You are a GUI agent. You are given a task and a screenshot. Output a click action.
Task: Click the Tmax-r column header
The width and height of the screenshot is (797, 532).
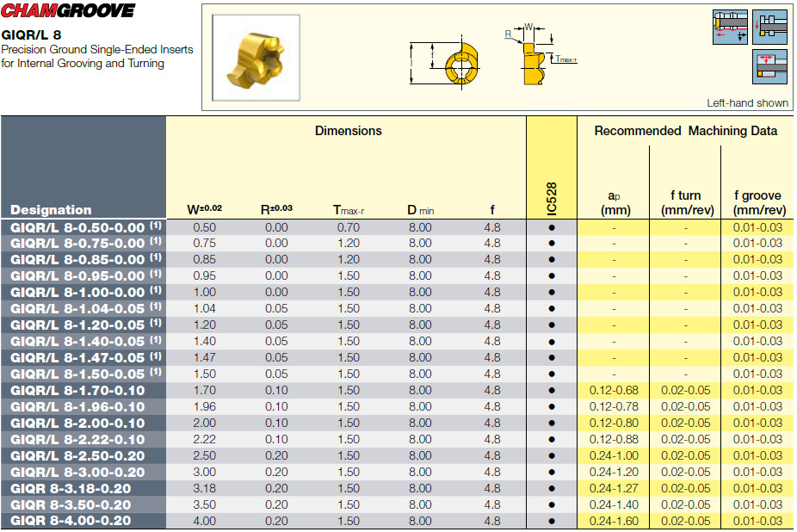pyautogui.click(x=346, y=210)
